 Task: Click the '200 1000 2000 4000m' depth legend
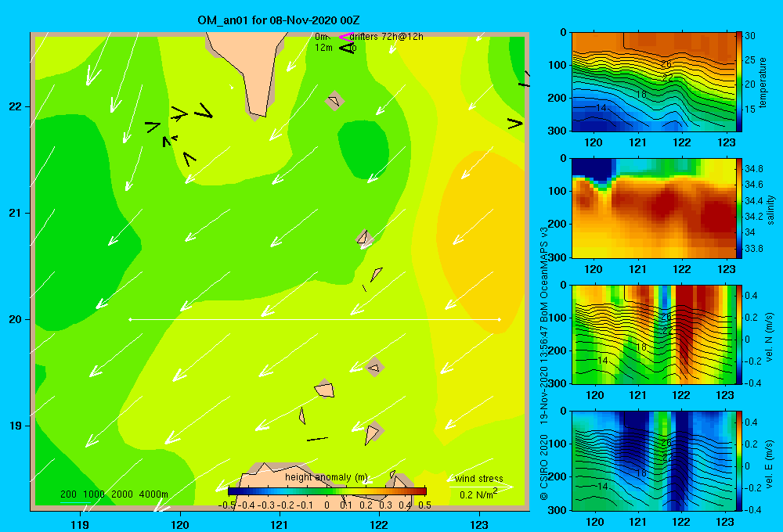coord(114,494)
